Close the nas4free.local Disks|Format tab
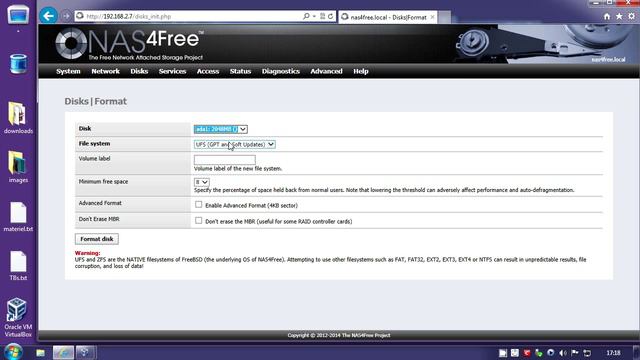640x360 pixels. [x=432, y=17]
